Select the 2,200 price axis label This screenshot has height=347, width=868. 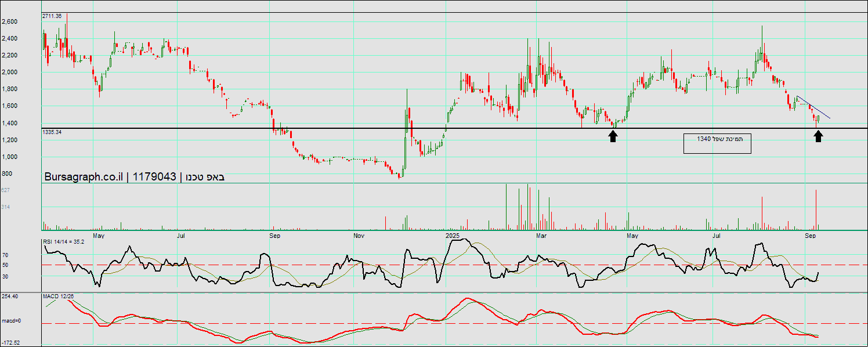[x=9, y=56]
